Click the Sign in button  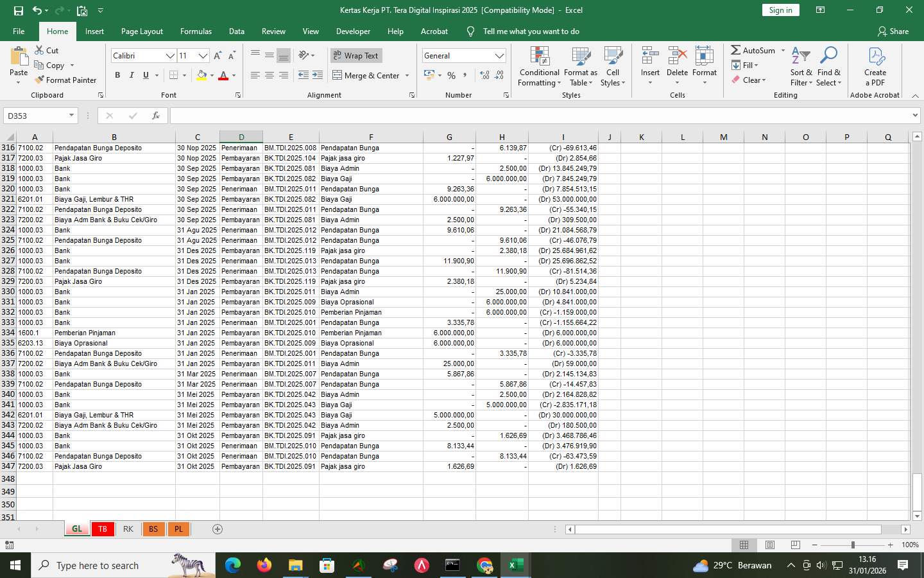pyautogui.click(x=780, y=10)
